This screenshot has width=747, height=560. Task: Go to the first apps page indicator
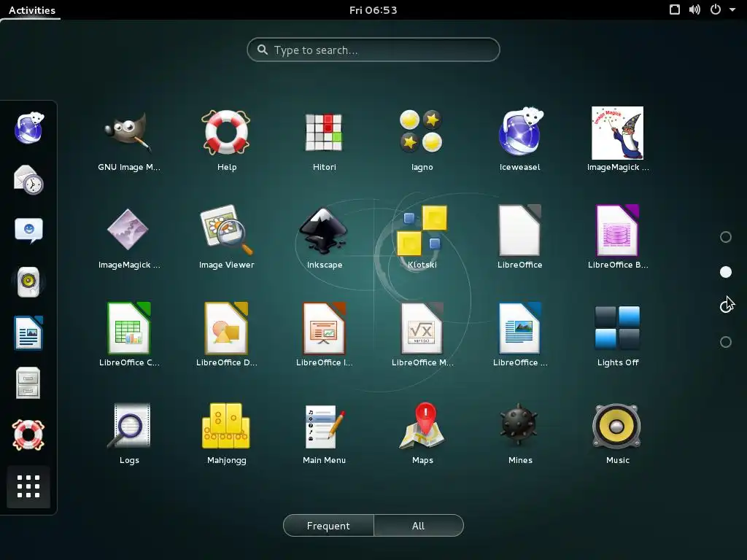pos(726,237)
